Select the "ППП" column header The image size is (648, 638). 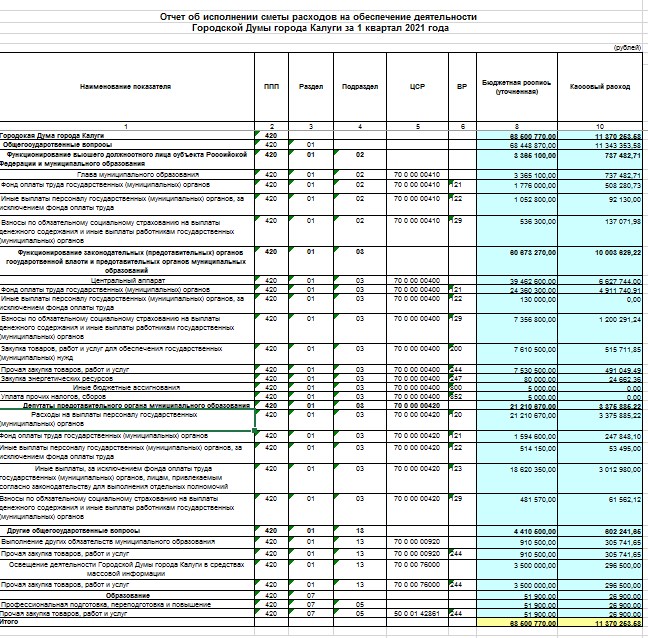(271, 87)
